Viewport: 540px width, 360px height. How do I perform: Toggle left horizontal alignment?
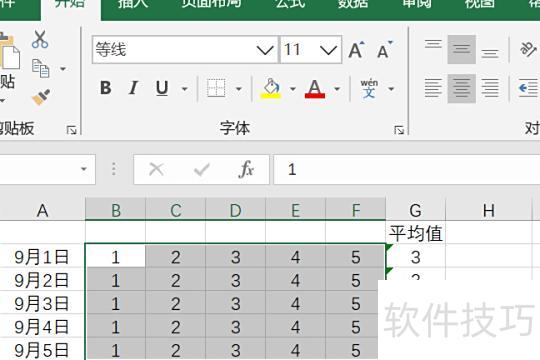point(433,88)
